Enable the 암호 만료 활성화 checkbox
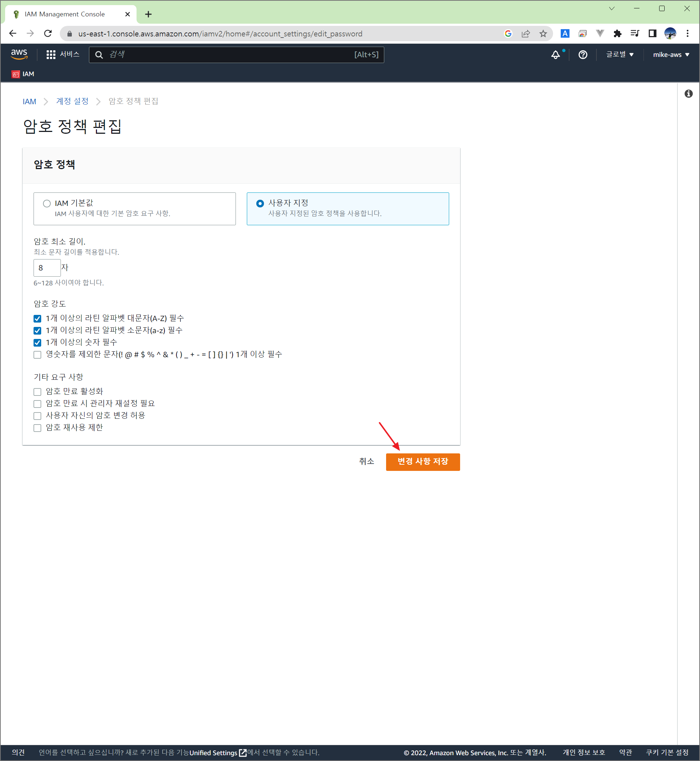Screen dimensions: 700x761 click(37, 392)
